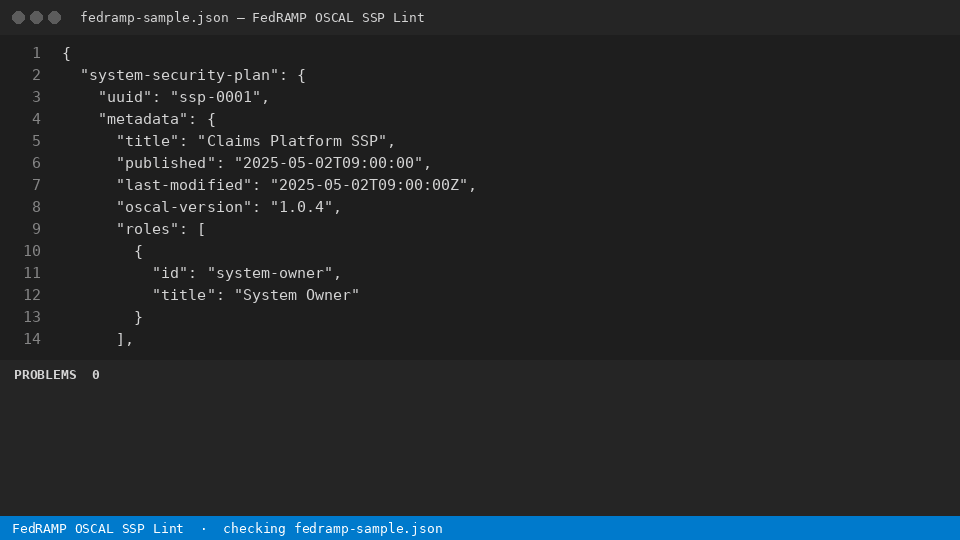Click the opening brace on line 10
The width and height of the screenshot is (960, 540).
tap(139, 252)
